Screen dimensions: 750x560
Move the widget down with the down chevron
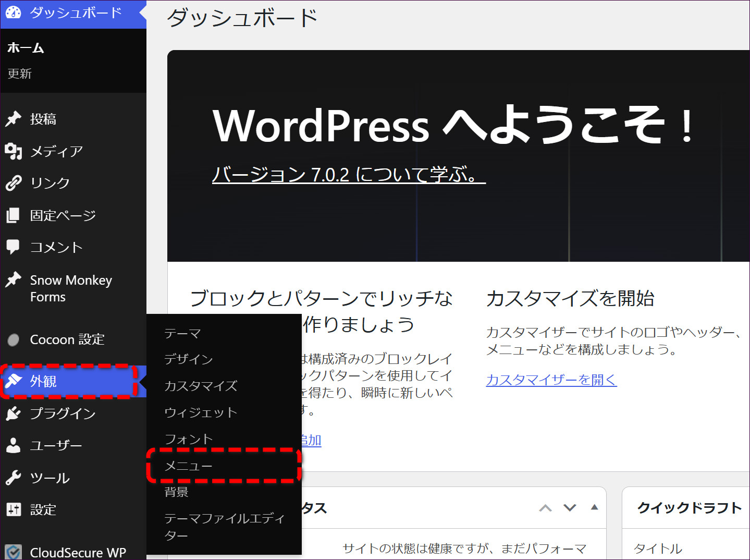click(x=570, y=508)
